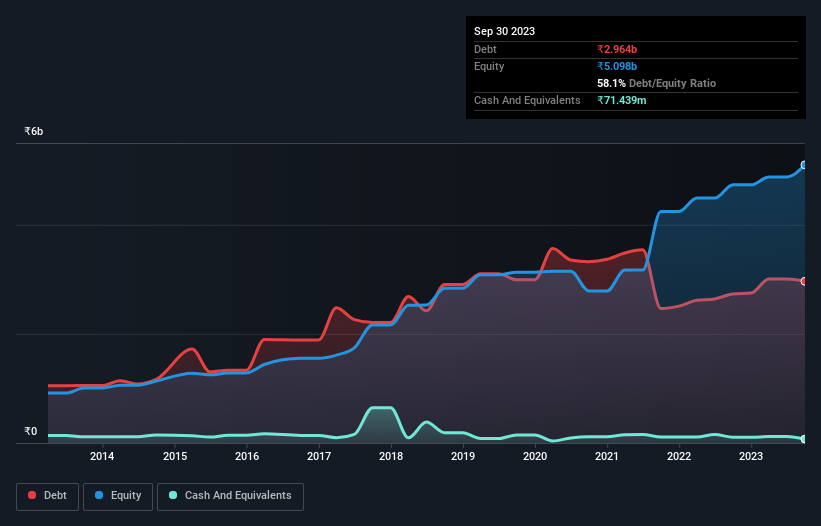
Task: Click the Sep 30 2023 tooltip date
Action: click(x=504, y=31)
